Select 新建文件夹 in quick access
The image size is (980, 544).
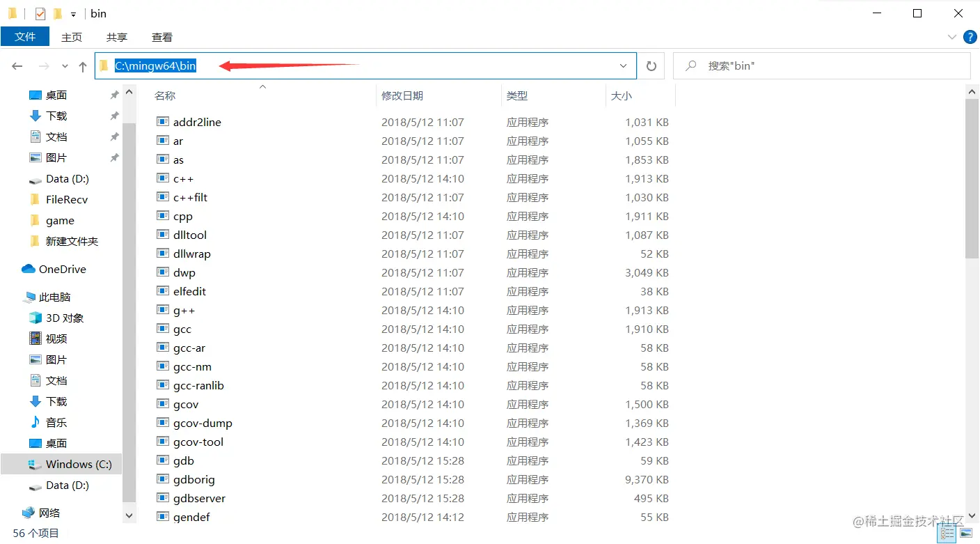(x=72, y=241)
